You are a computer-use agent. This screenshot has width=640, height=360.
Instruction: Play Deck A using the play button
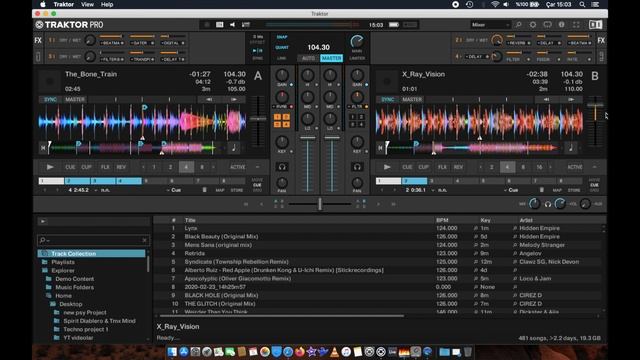50,167
